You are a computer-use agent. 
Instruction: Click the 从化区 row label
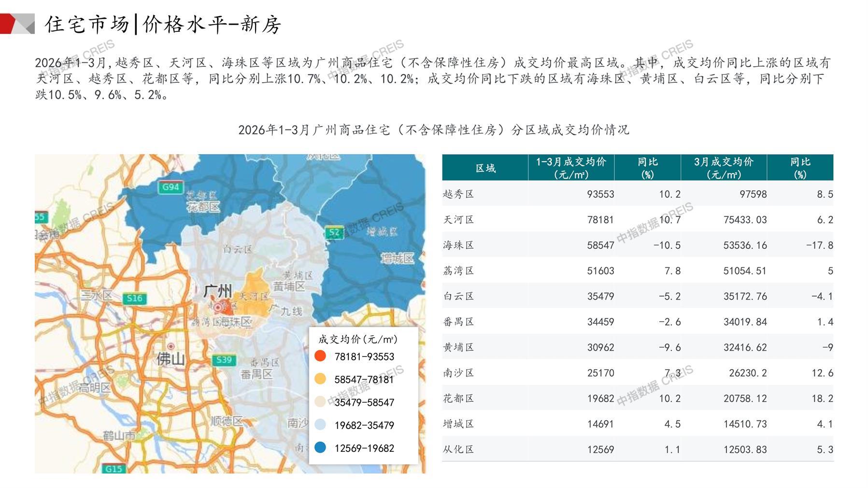458,449
